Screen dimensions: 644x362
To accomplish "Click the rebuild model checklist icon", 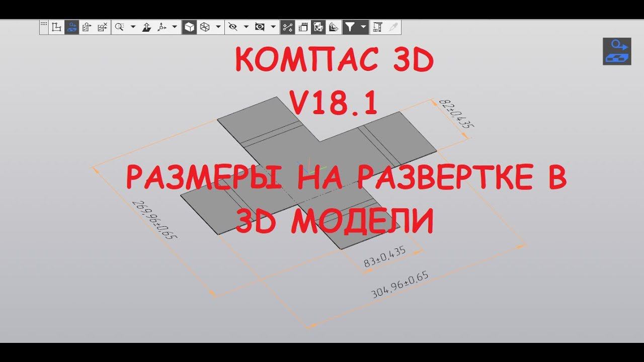I will click(86, 27).
